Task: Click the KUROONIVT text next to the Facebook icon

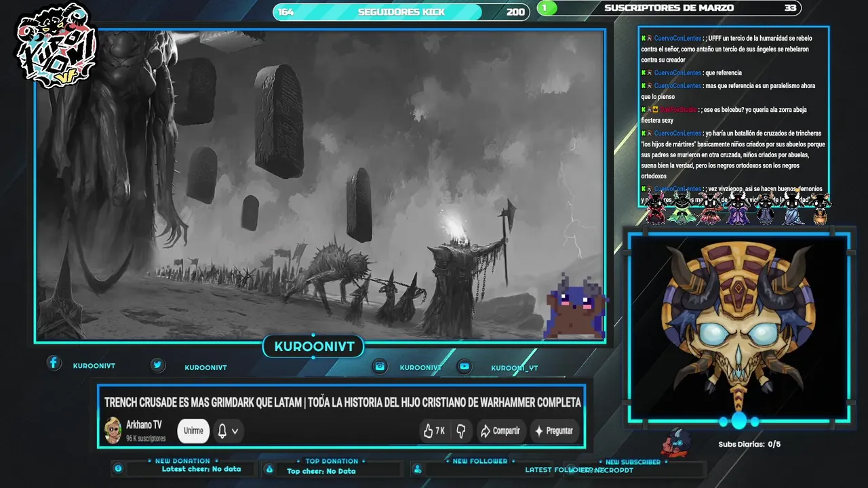Action: click(x=94, y=366)
